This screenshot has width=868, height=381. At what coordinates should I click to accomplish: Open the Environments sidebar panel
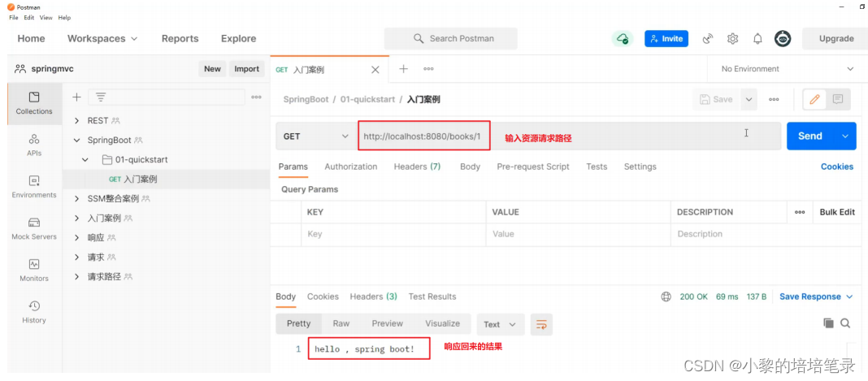coord(34,187)
